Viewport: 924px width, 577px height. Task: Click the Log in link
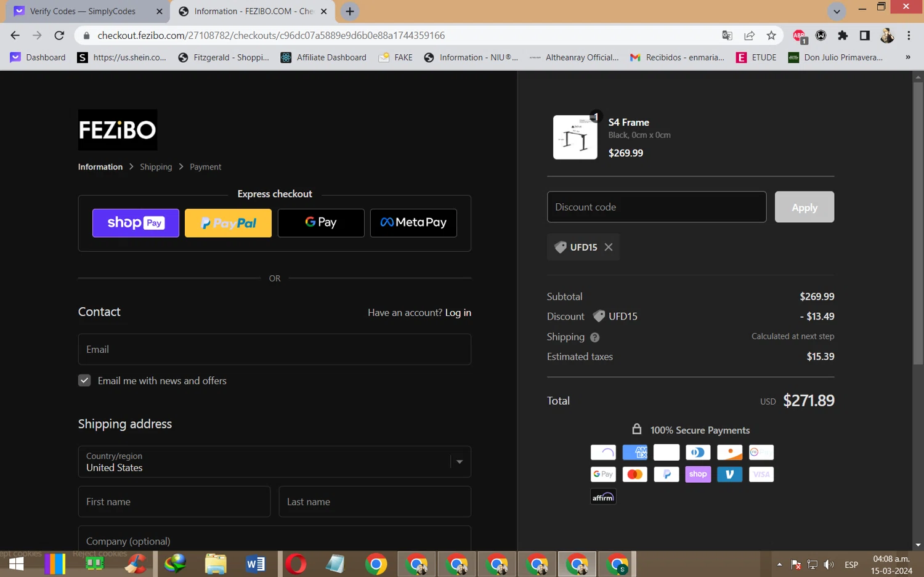coord(458,313)
